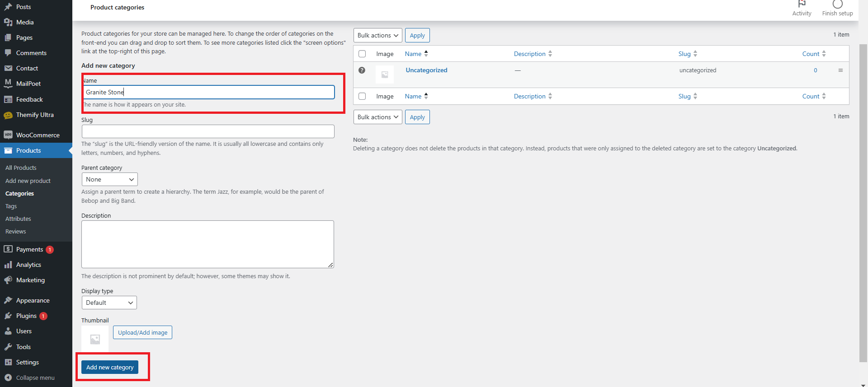Click the Plugins plug icon

(8, 316)
